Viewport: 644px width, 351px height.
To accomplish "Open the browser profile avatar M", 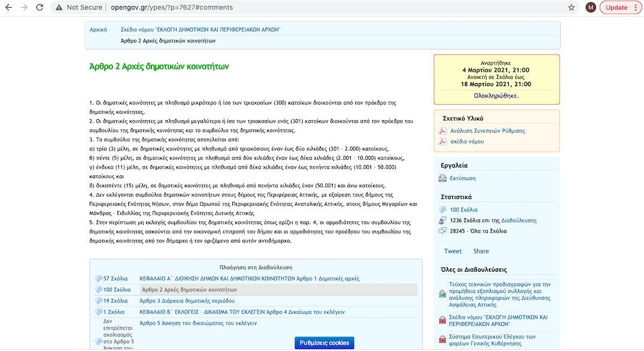I will 591,7.
